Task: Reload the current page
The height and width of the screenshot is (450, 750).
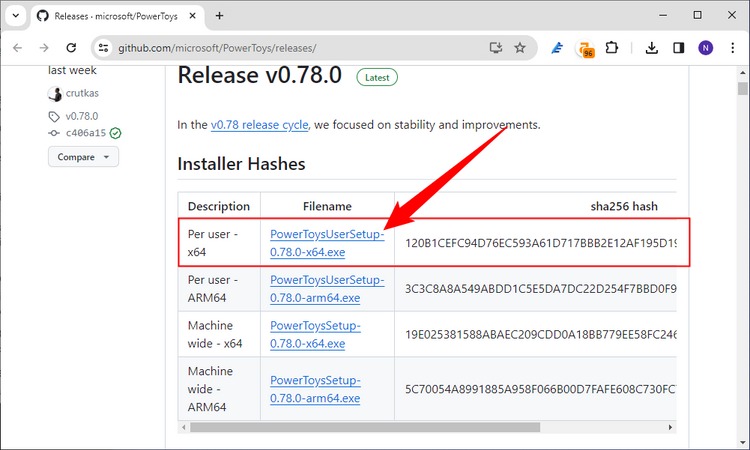Action: [71, 48]
